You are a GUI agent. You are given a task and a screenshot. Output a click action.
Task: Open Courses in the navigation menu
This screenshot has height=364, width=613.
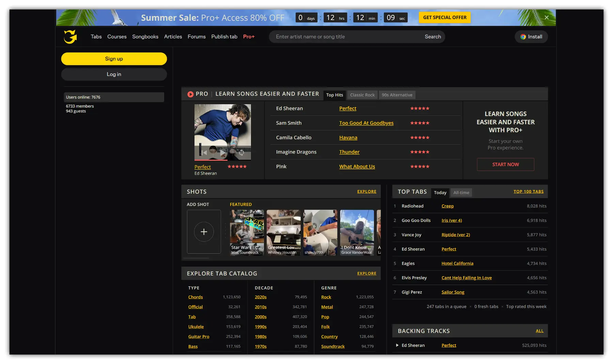tap(117, 36)
